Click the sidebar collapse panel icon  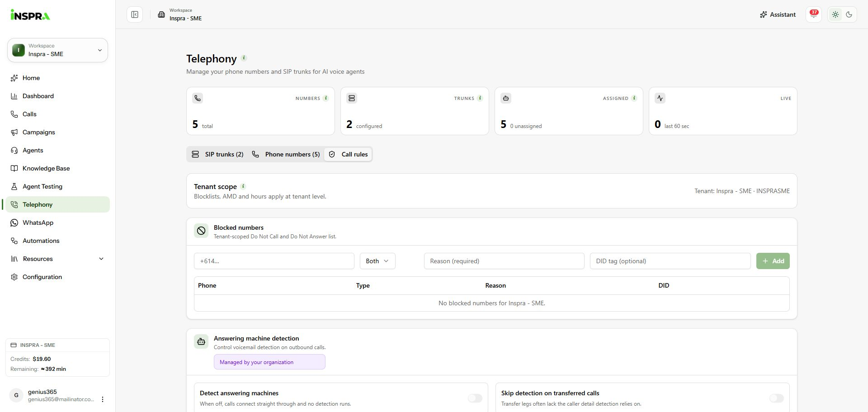135,14
